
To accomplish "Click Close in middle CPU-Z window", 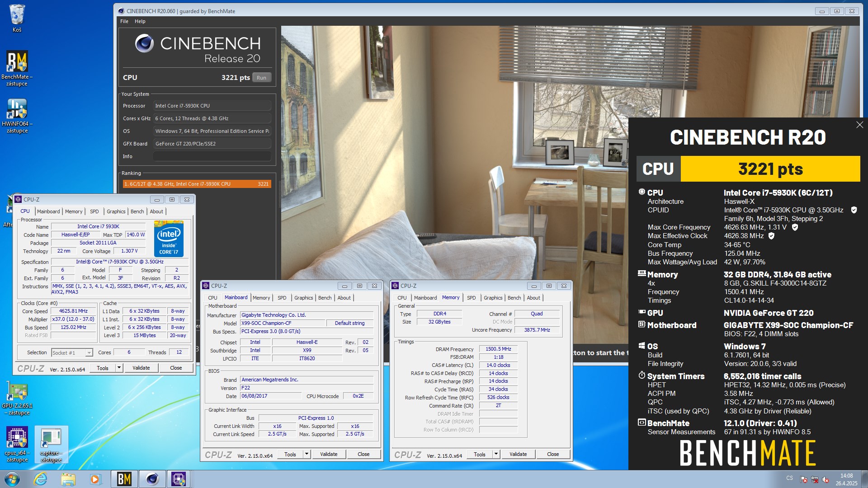I will [363, 454].
